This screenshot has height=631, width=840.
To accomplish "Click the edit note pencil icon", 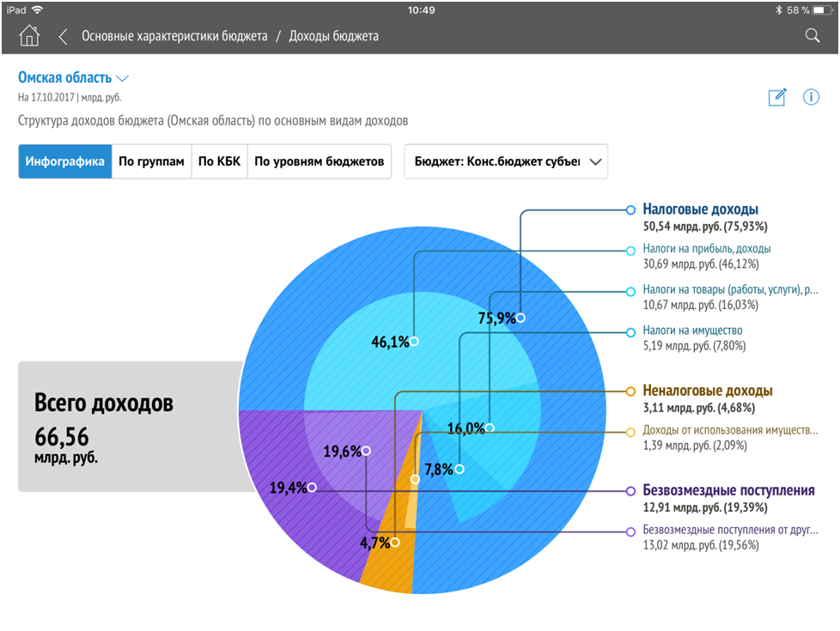I will (776, 97).
